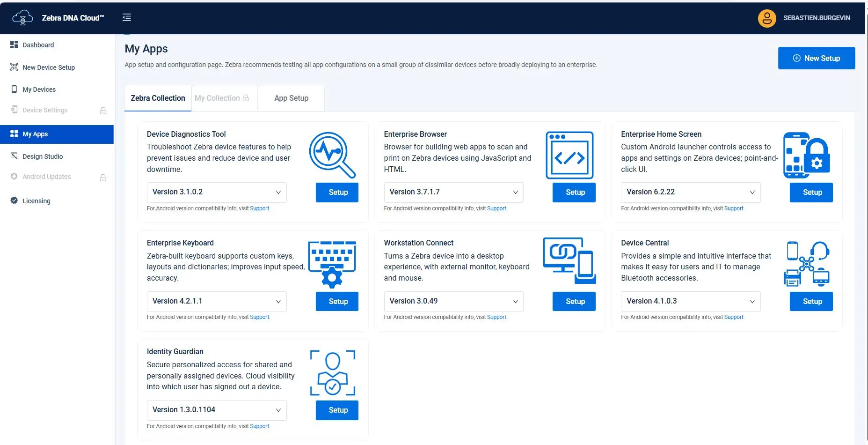Click the Enterprise Browser code window icon

569,155
